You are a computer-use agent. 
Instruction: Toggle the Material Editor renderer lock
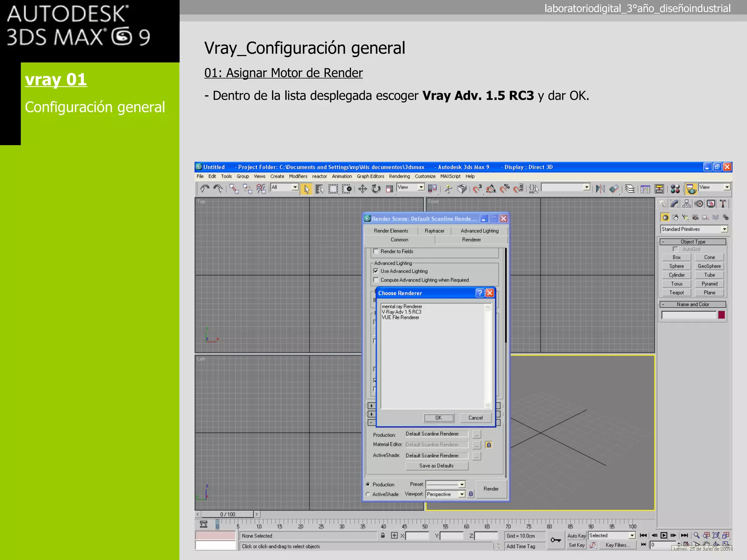pos(489,445)
